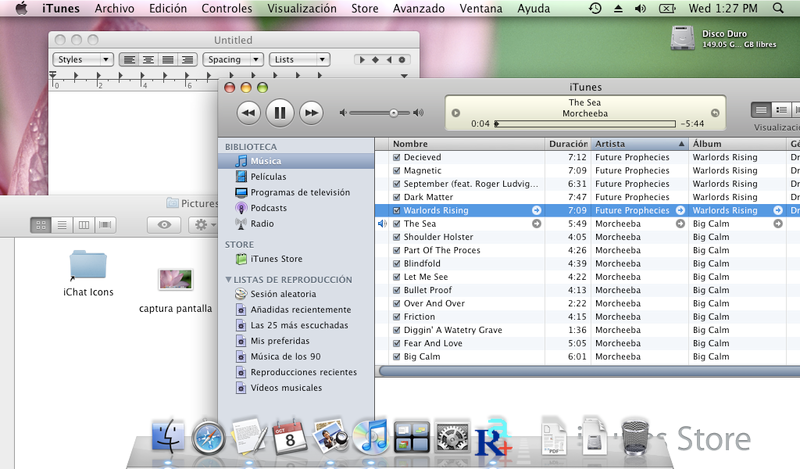This screenshot has width=800, height=469.
Task: Sort the song list by Duración column
Action: [x=568, y=144]
